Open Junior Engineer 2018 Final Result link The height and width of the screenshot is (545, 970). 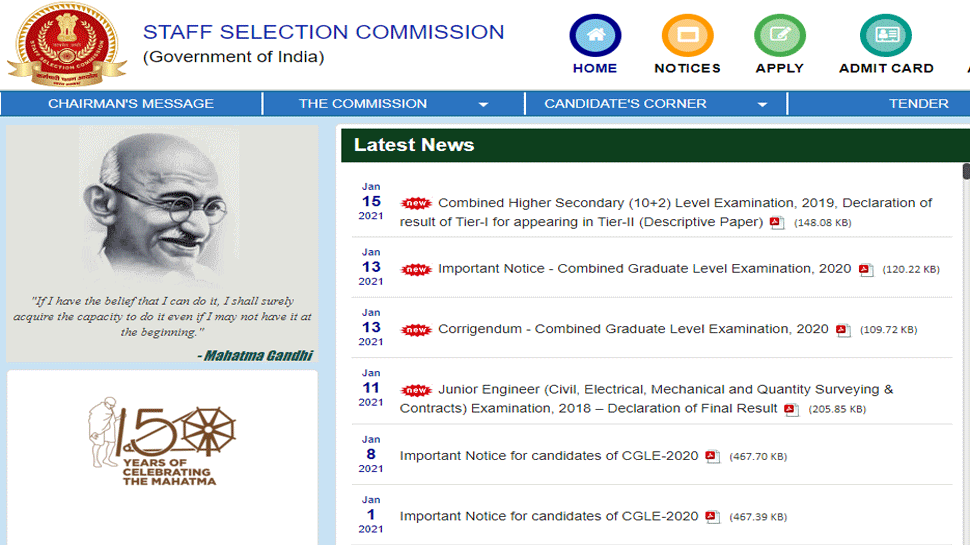click(x=646, y=399)
